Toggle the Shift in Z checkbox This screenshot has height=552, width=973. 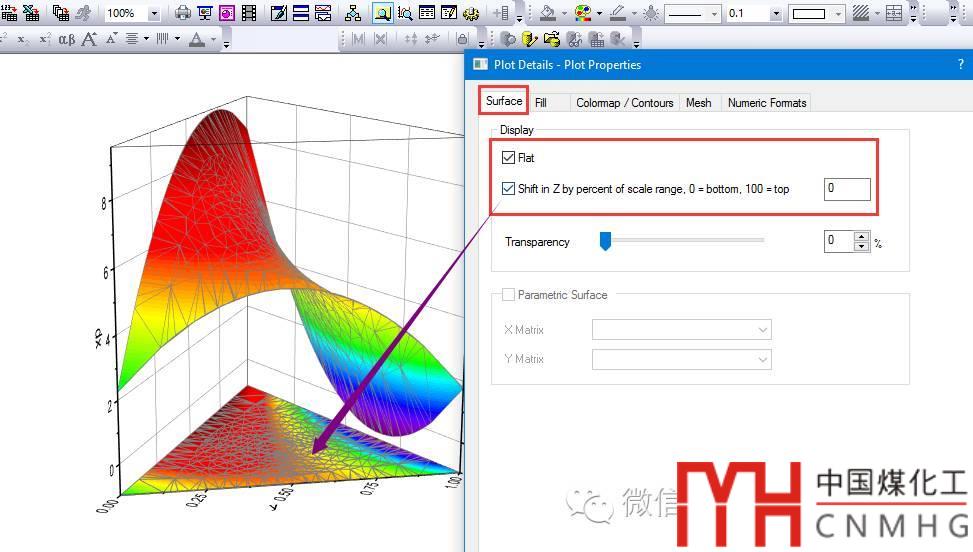point(509,188)
